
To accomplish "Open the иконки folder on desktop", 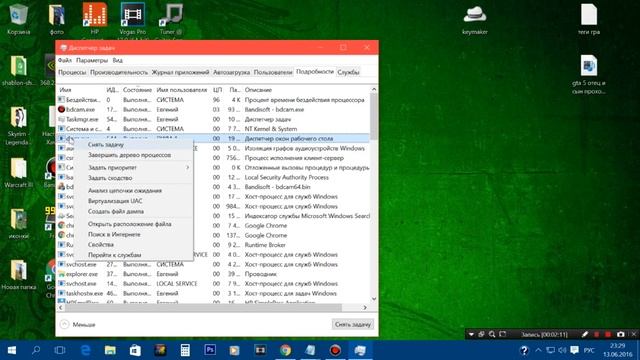I will (18, 224).
